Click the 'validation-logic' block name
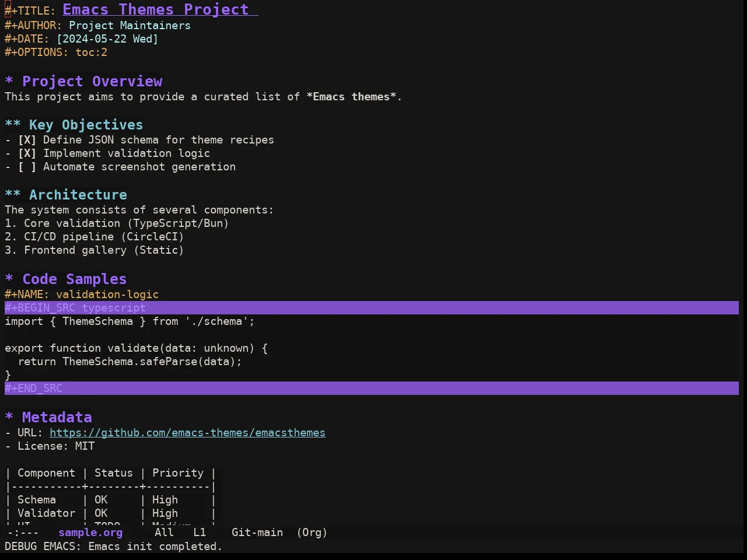 107,295
